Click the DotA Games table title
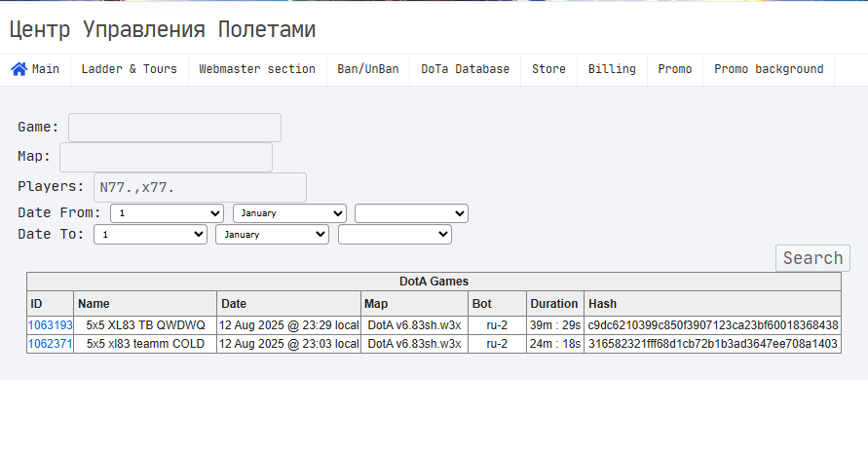This screenshot has height=453, width=868. pyautogui.click(x=434, y=282)
